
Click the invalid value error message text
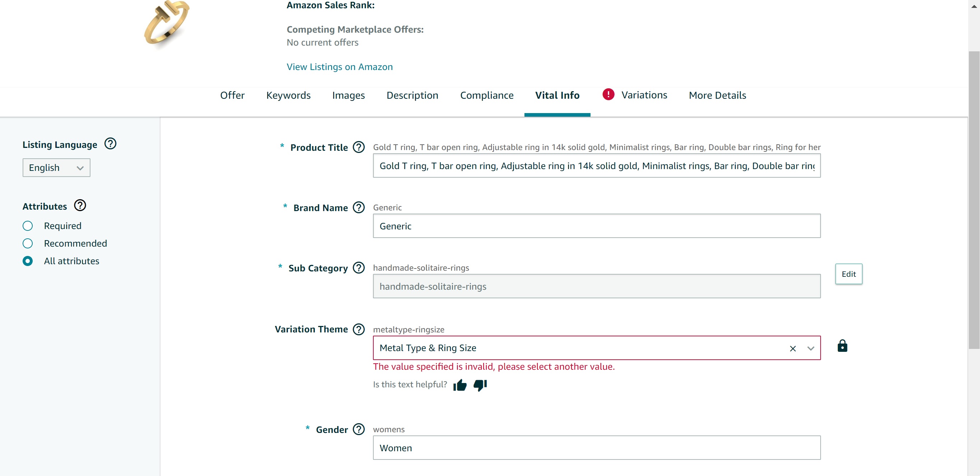494,367
